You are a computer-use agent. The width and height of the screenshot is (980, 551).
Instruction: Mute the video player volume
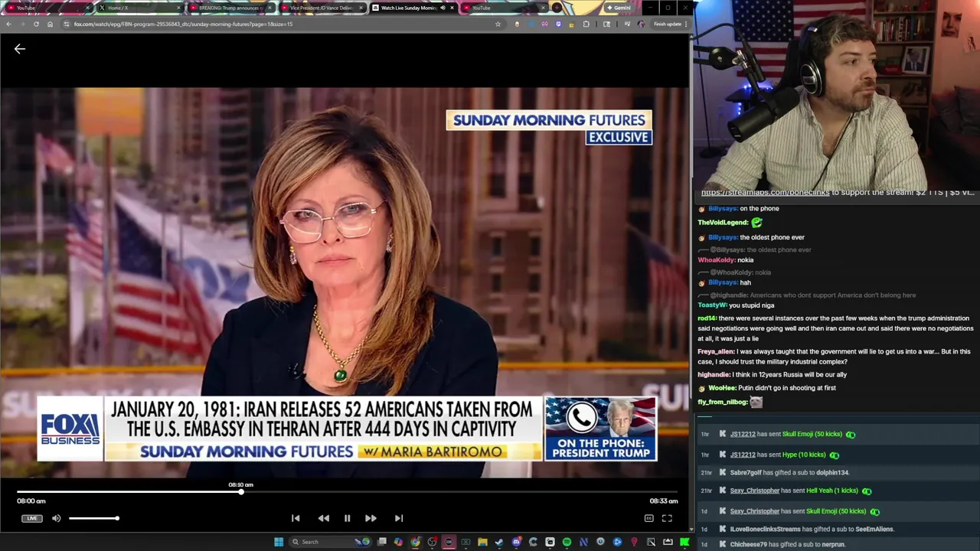[56, 518]
